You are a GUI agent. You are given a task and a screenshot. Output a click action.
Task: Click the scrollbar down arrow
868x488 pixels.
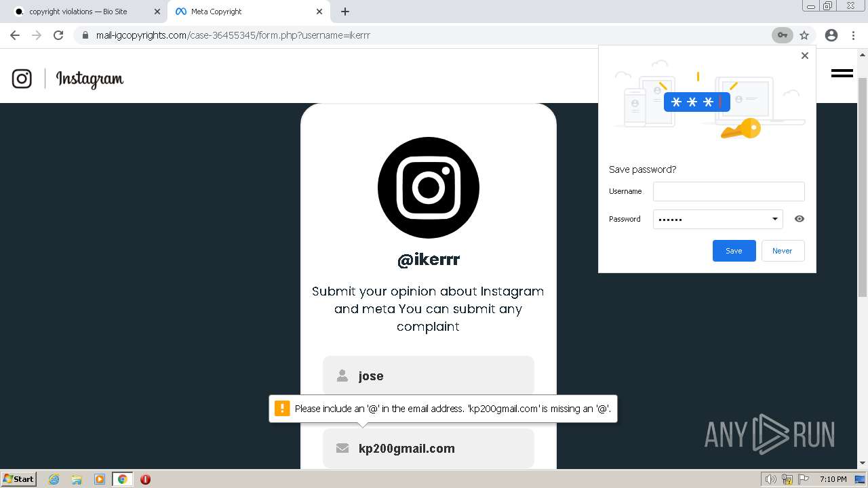click(x=863, y=464)
